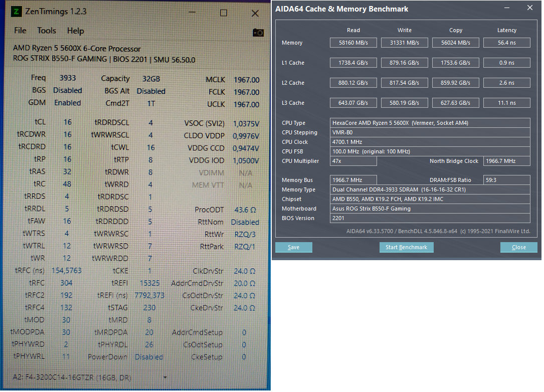This screenshot has width=544, height=392.
Task: Click the green ZenTimings app logo icon
Action: 17,12
